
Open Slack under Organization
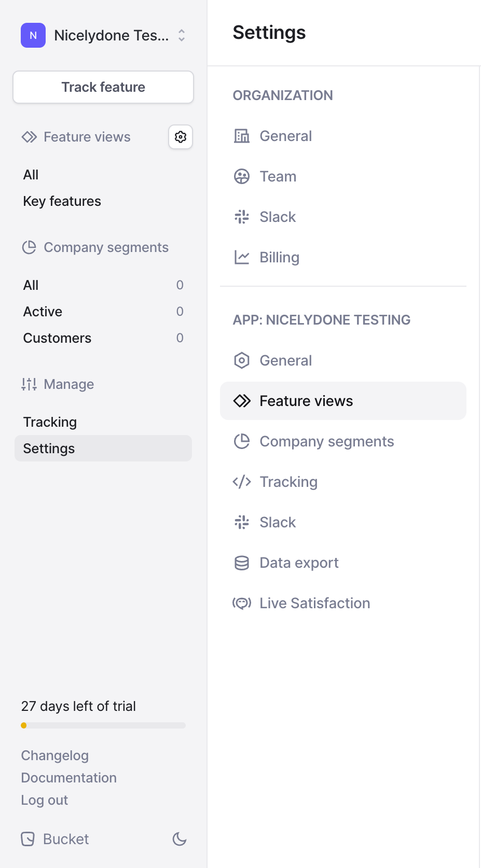click(343, 217)
